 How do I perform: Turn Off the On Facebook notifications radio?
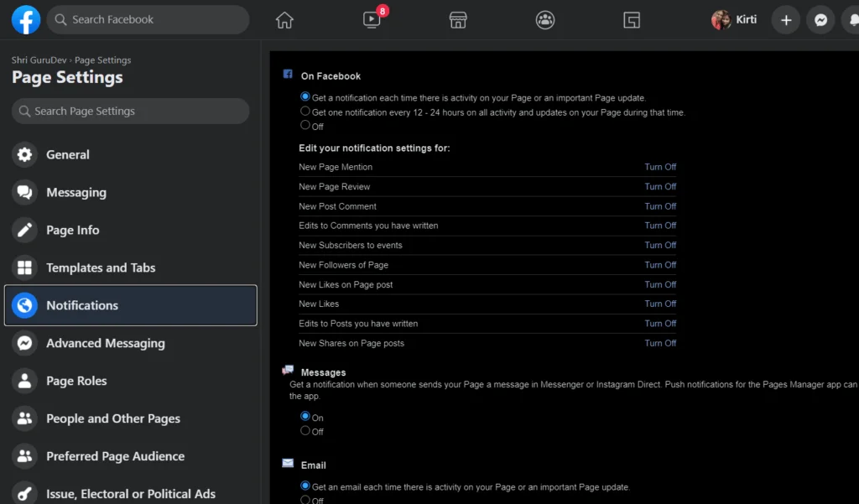305,126
